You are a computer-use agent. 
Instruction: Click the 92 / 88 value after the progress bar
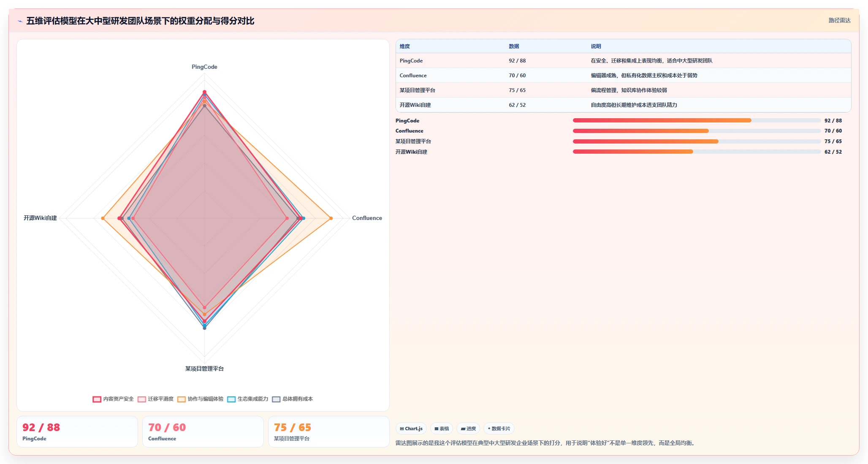(833, 121)
